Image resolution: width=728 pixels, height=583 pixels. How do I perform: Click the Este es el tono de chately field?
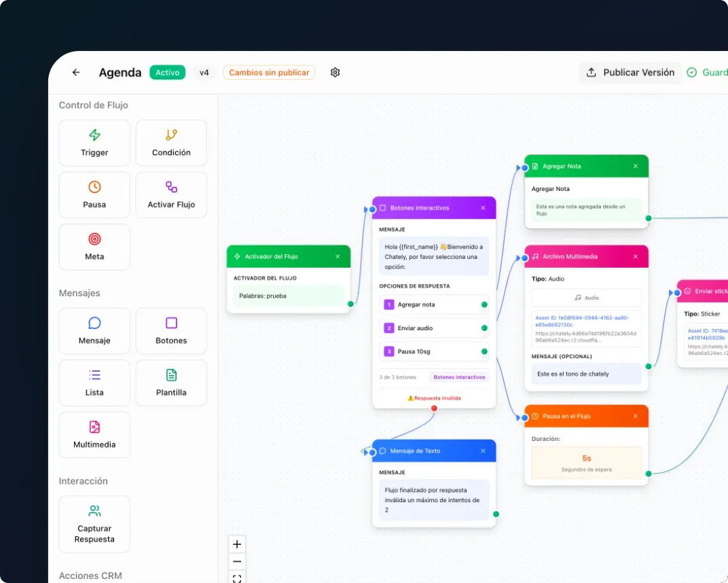[586, 374]
